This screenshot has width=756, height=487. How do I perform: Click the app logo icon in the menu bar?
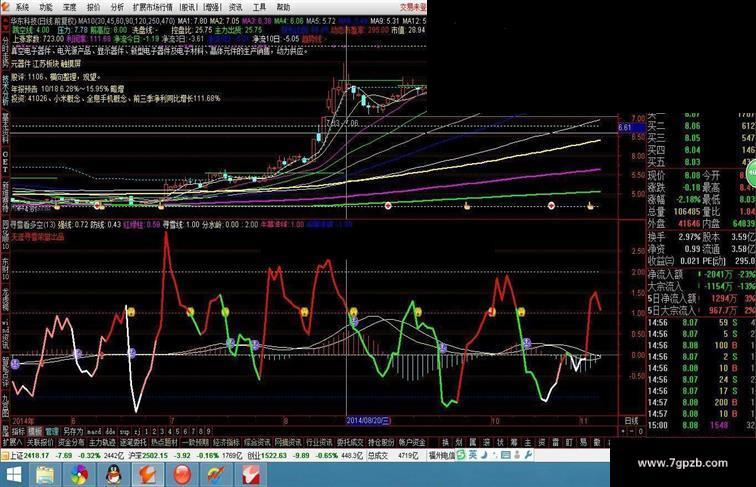pyautogui.click(x=5, y=7)
